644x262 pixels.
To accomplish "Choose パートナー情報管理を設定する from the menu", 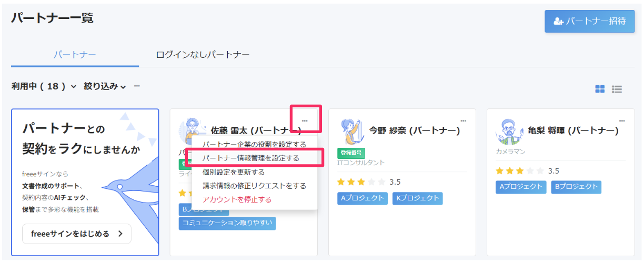I will [x=254, y=158].
